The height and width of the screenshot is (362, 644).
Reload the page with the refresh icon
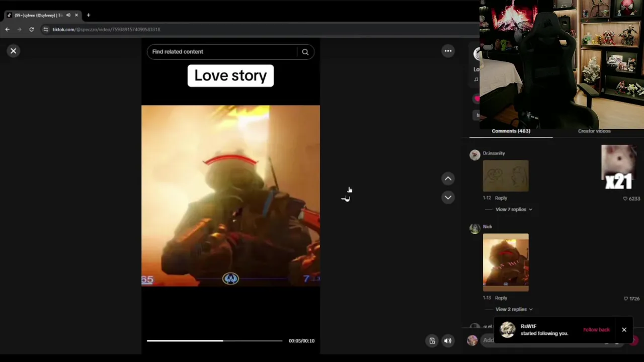pos(31,30)
